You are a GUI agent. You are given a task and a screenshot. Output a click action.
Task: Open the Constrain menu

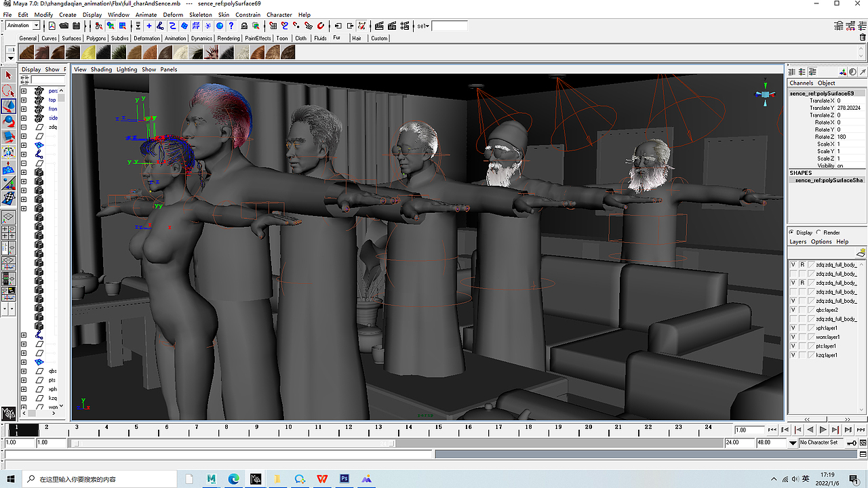[x=248, y=15]
